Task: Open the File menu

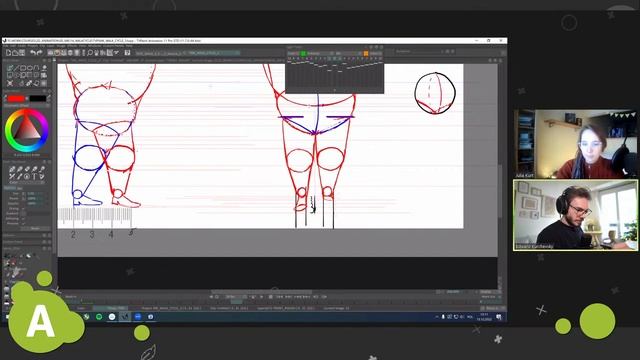Action: pos(6,46)
